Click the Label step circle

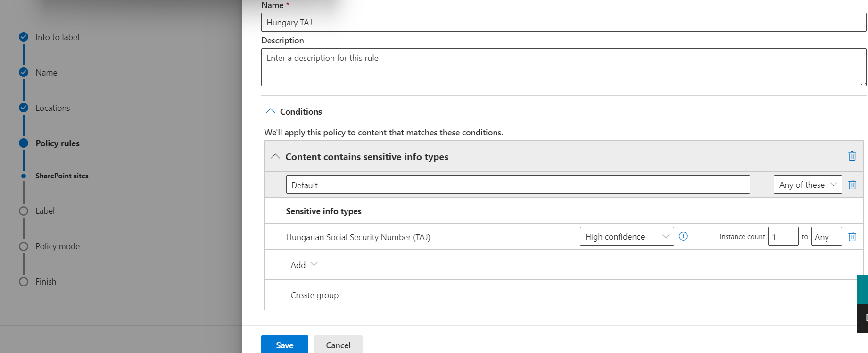(24, 211)
